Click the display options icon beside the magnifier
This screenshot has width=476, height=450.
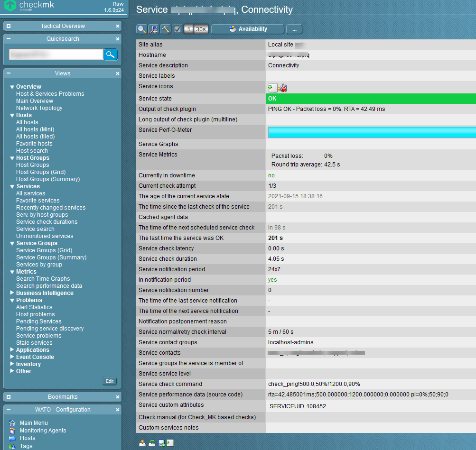tap(154, 29)
